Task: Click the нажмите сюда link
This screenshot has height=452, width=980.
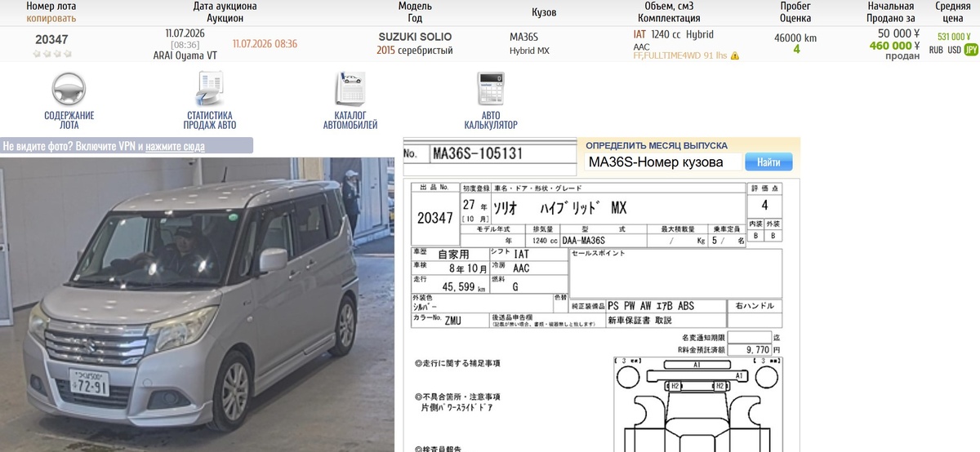Action: click(x=175, y=147)
